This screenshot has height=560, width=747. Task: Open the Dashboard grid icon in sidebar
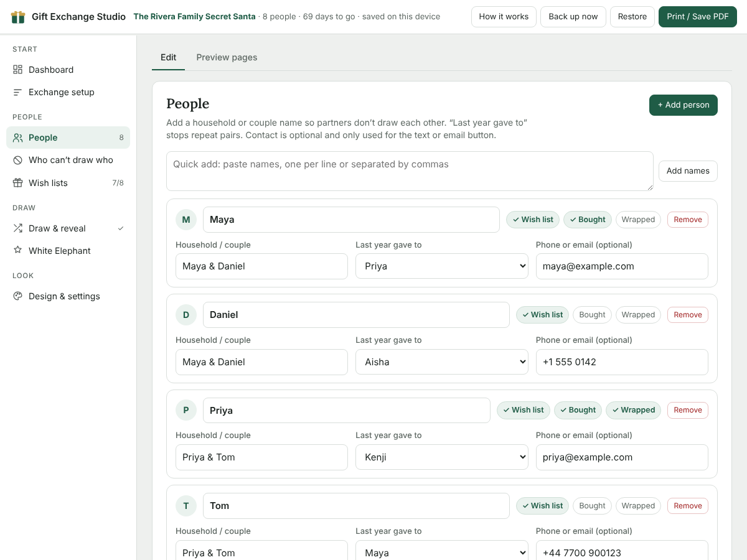tap(17, 70)
